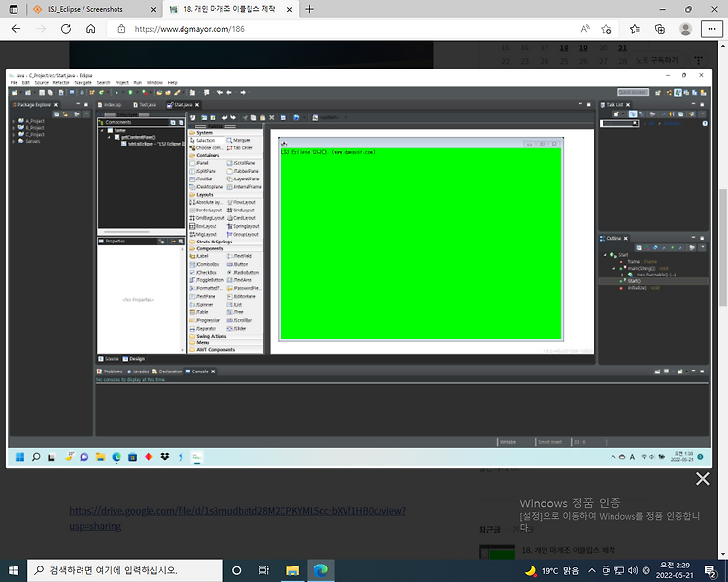This screenshot has width=728, height=582.
Task: Open the Package Explorer view menu arrow
Action: (x=86, y=113)
